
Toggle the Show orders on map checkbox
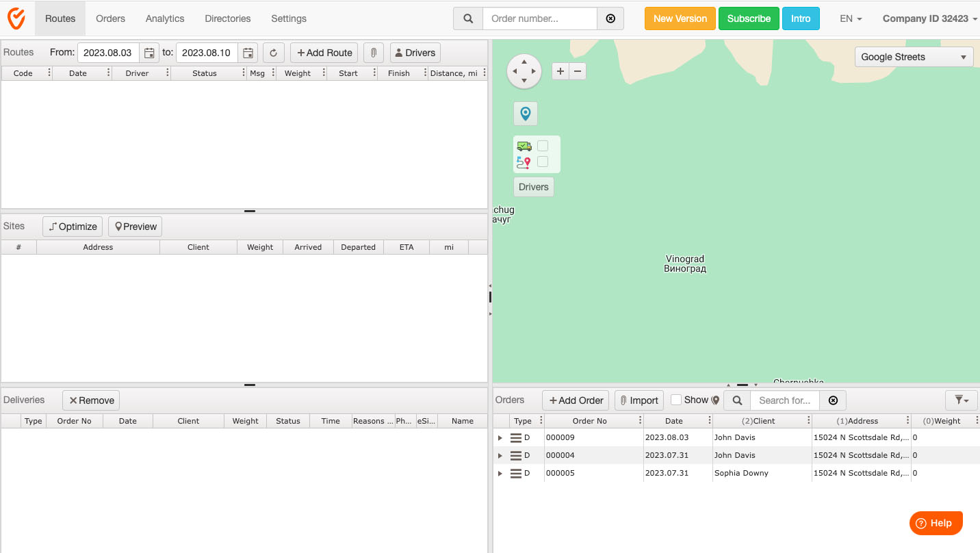click(x=676, y=400)
